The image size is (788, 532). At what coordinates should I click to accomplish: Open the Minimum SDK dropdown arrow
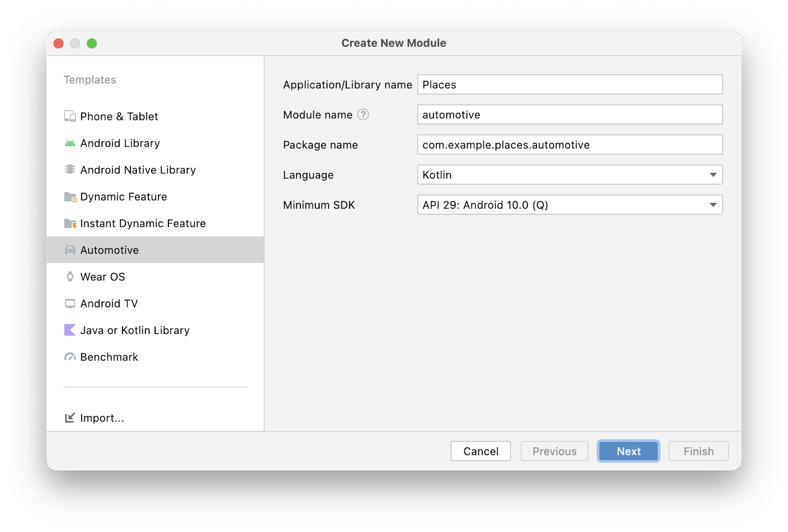pos(713,205)
